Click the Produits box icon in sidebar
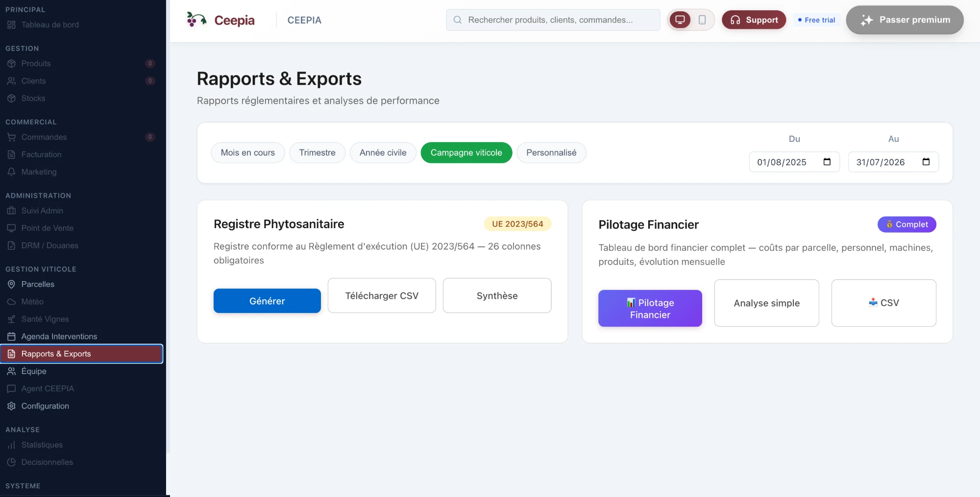The image size is (980, 497). coord(11,64)
